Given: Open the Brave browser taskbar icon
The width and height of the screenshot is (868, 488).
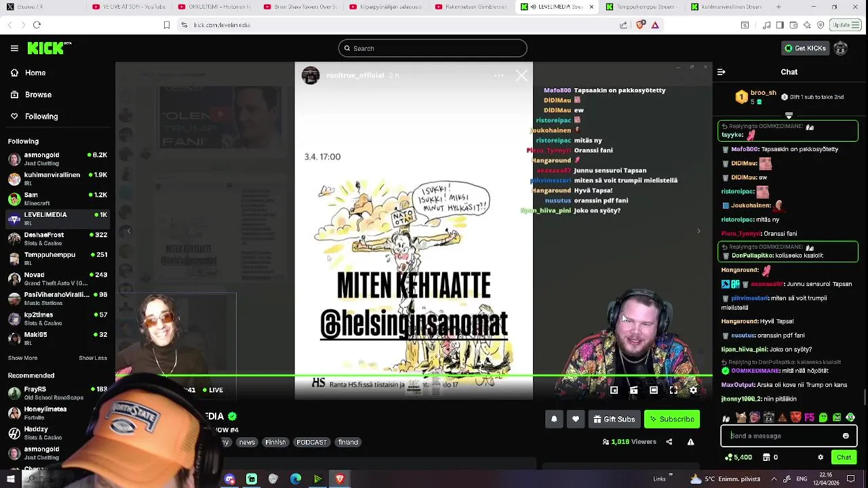Looking at the screenshot, I should [340, 479].
